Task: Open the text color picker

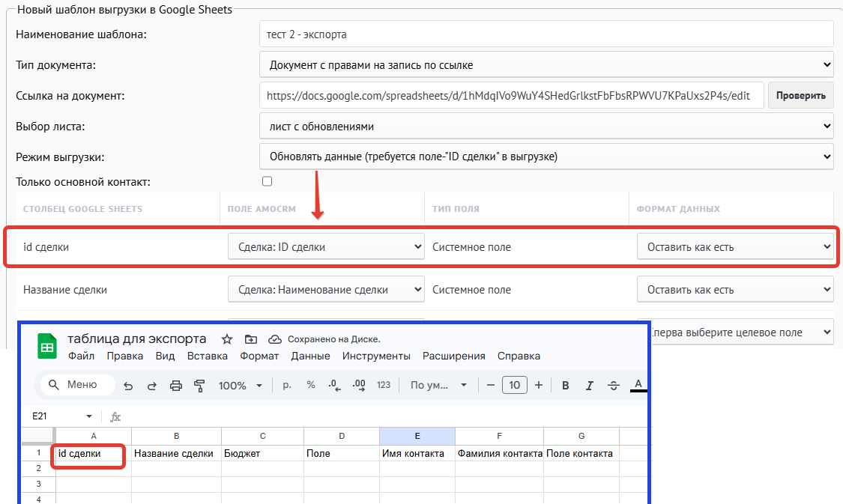Action: coord(638,385)
